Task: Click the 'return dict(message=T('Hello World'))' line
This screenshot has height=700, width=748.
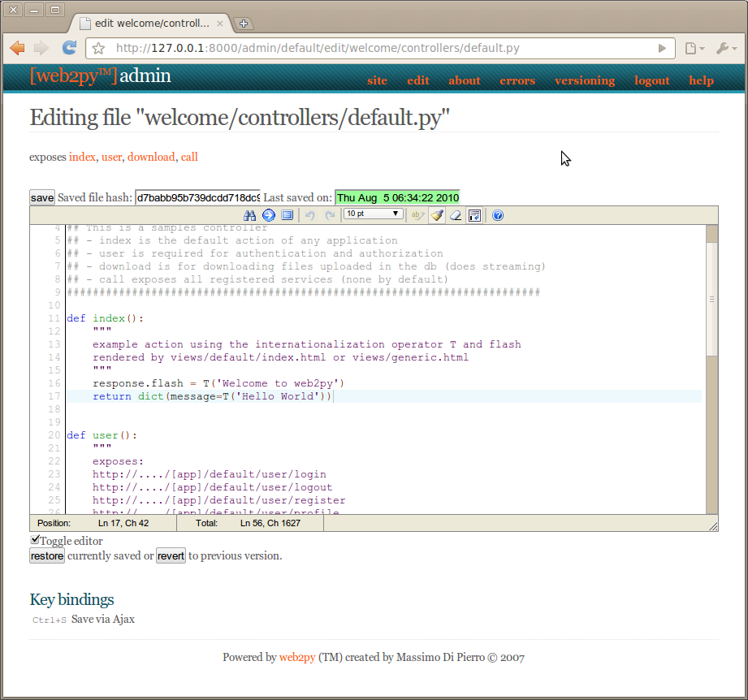Action: [x=212, y=395]
